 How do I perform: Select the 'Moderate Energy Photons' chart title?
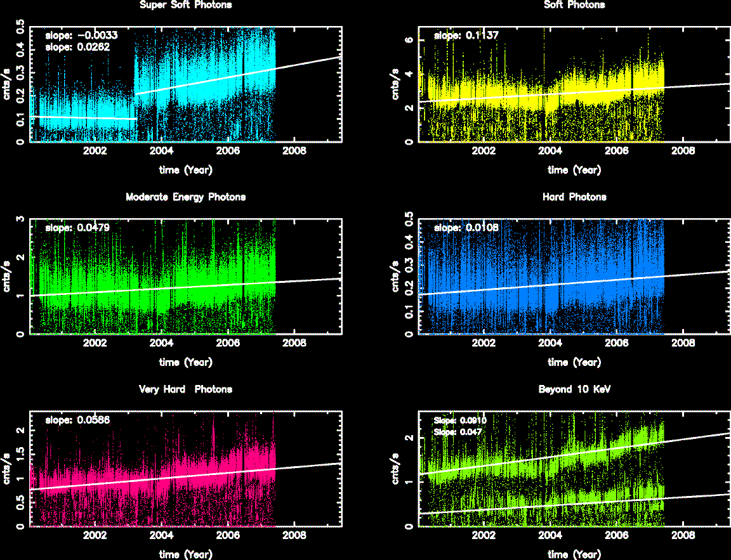[x=185, y=197]
